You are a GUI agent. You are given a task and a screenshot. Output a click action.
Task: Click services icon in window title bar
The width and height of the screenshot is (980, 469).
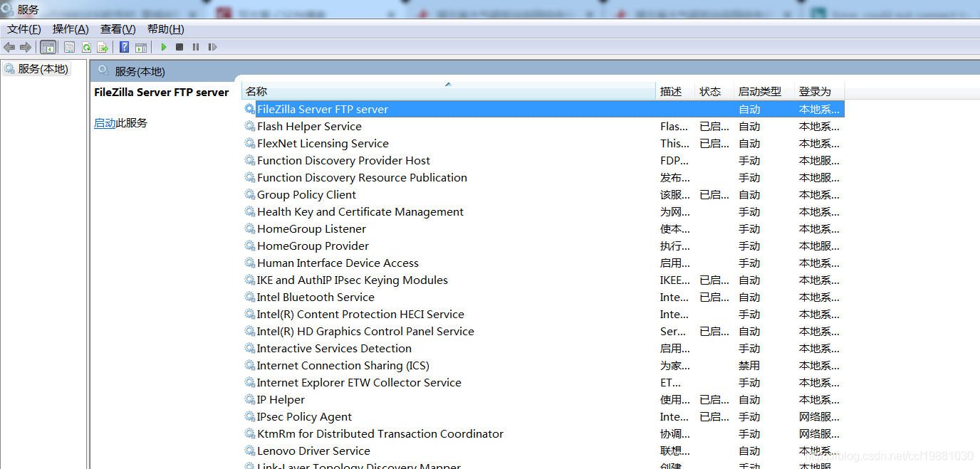click(8, 9)
